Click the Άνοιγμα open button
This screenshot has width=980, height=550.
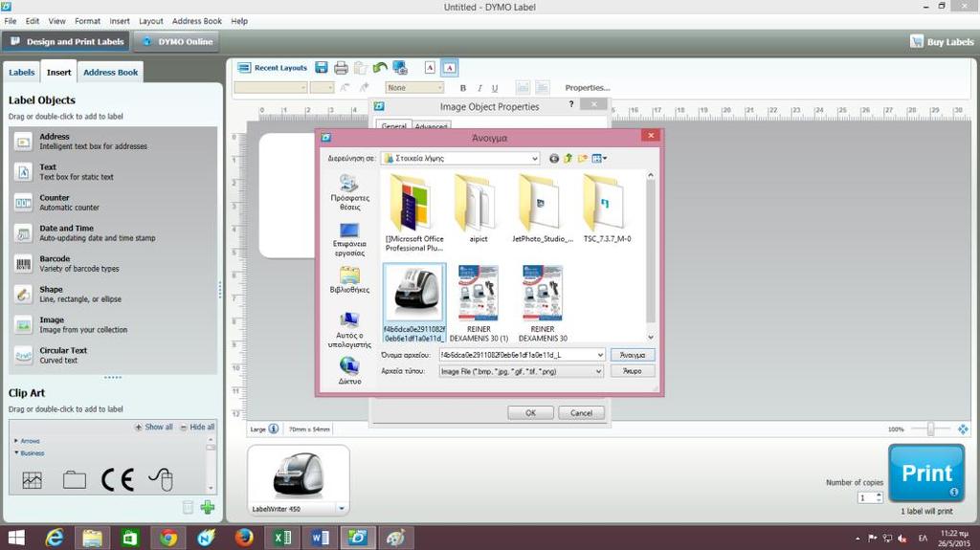(633, 355)
